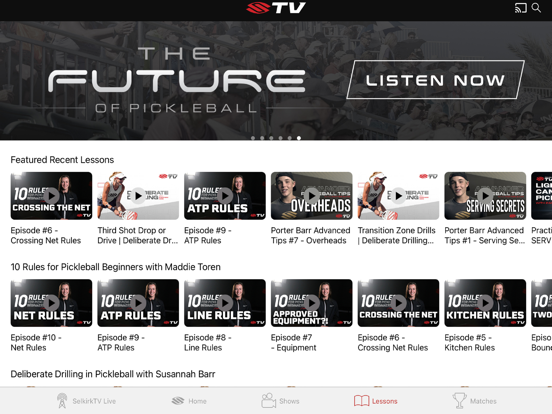Select Lessons book icon
The image size is (552, 414).
(362, 401)
